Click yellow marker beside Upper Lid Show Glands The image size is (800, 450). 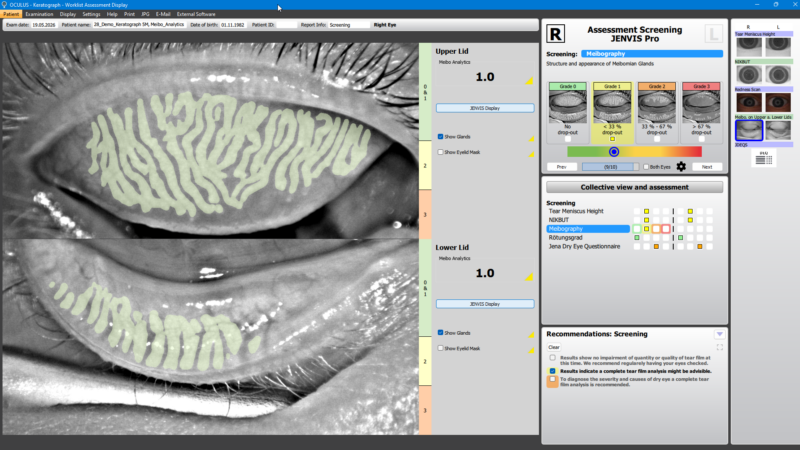(531, 139)
